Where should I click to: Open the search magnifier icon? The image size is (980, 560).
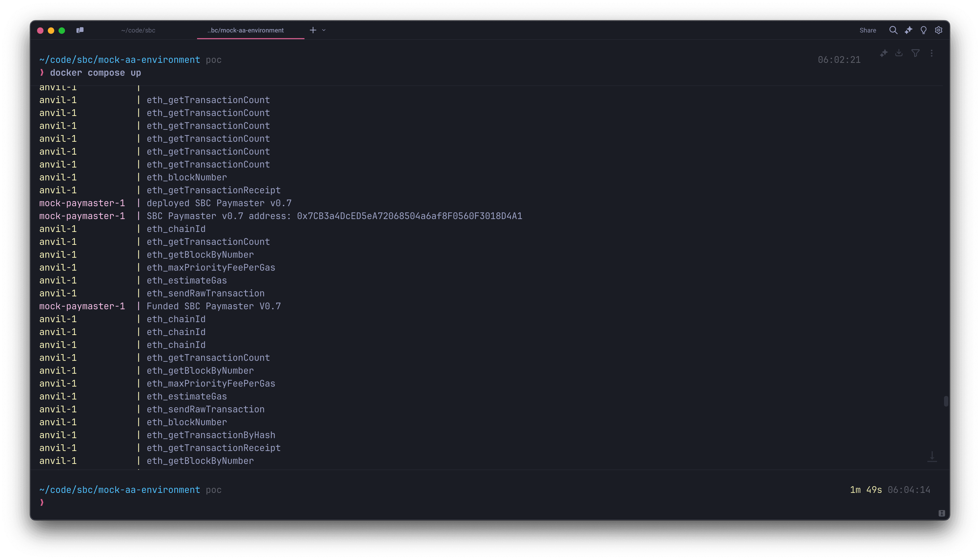tap(893, 30)
